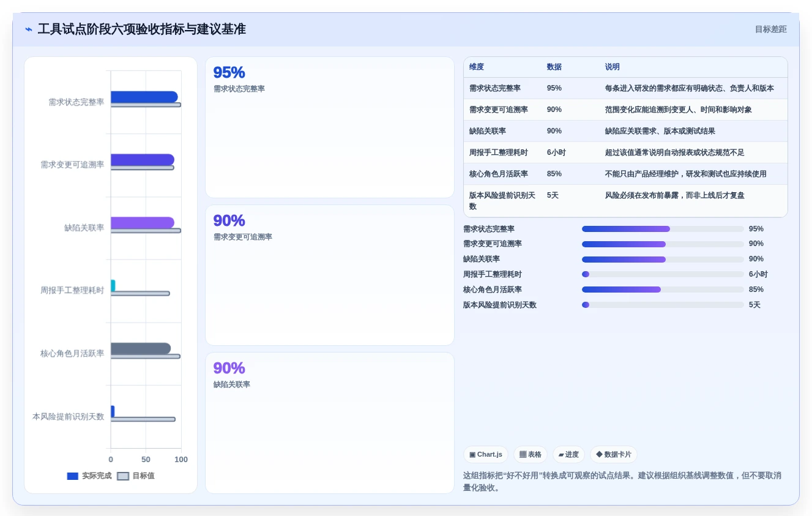Click the gray-blue 核心角色月活跃率 chart bar
The image size is (812, 516).
click(x=141, y=348)
